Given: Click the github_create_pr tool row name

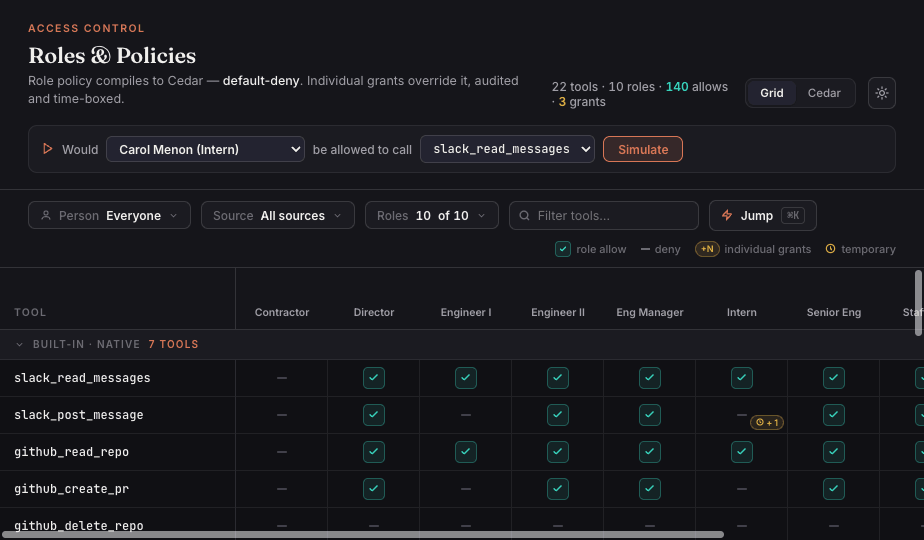Looking at the screenshot, I should click(x=71, y=489).
